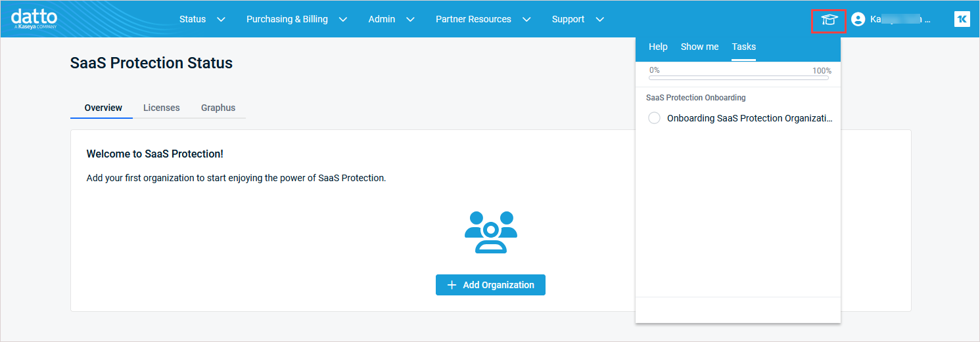Viewport: 980px width, 342px height.
Task: Click the datto logo in header
Action: [x=34, y=18]
